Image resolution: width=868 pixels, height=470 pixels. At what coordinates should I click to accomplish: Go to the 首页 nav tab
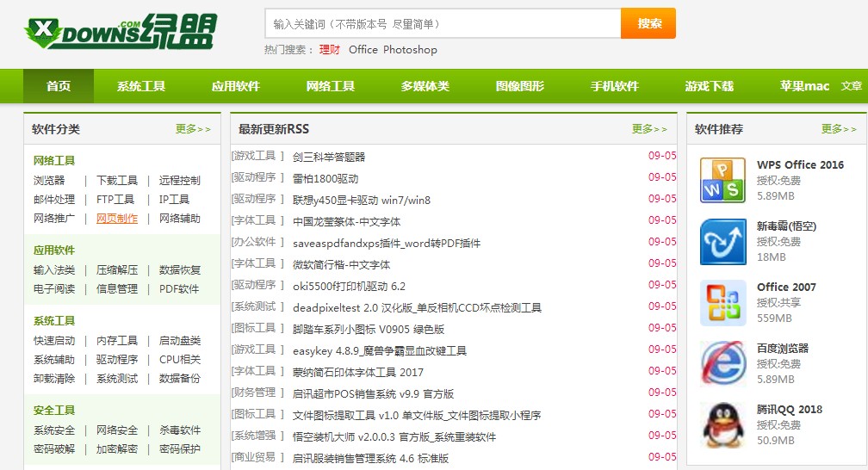pyautogui.click(x=59, y=86)
